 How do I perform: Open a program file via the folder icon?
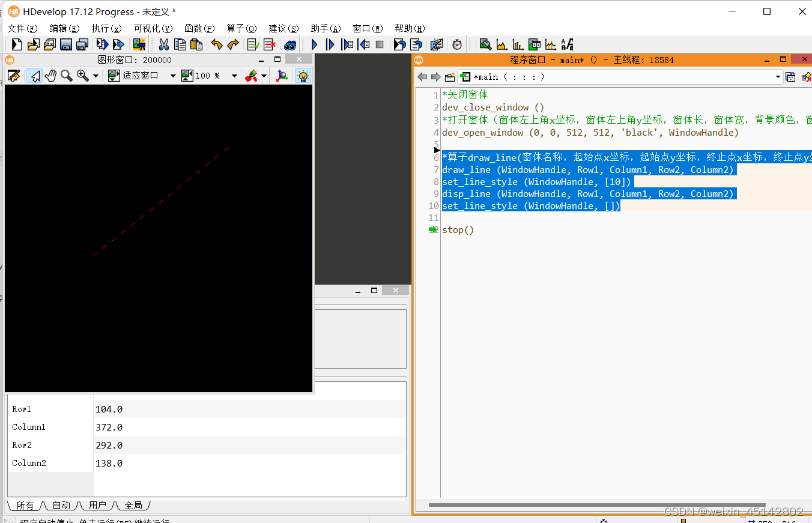[x=33, y=44]
